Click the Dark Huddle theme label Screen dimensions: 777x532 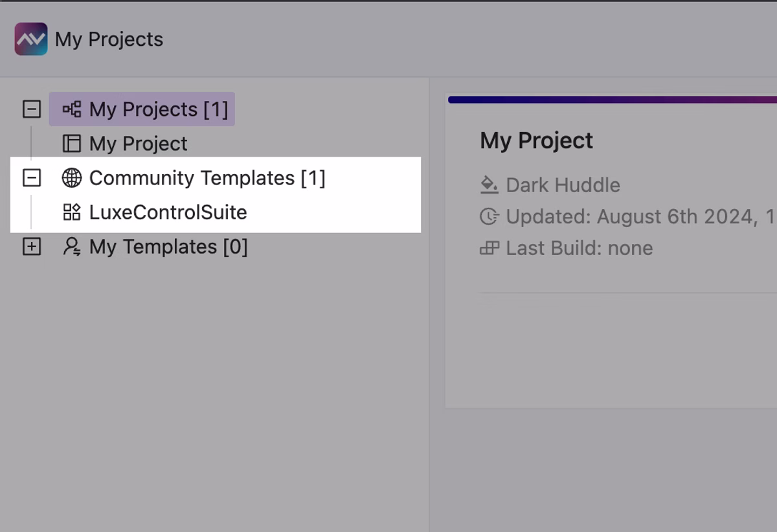(x=563, y=185)
